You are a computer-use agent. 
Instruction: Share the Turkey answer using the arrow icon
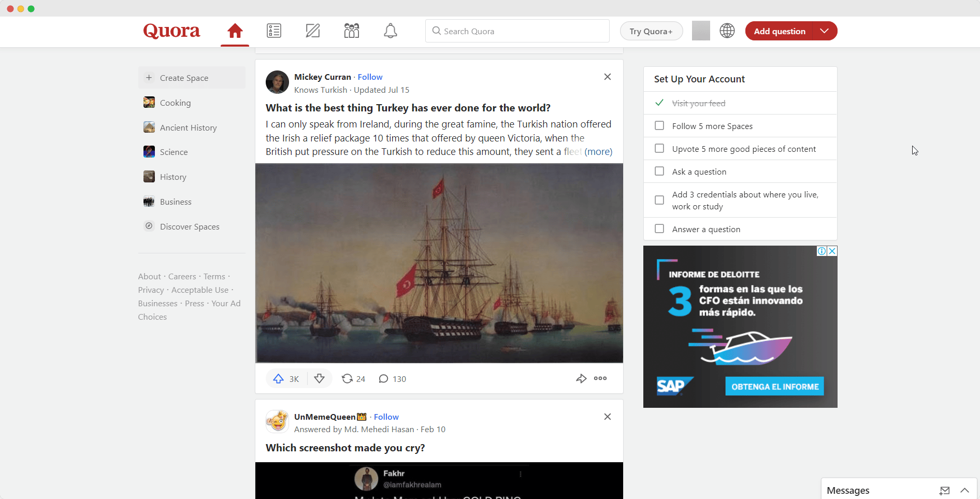tap(581, 379)
